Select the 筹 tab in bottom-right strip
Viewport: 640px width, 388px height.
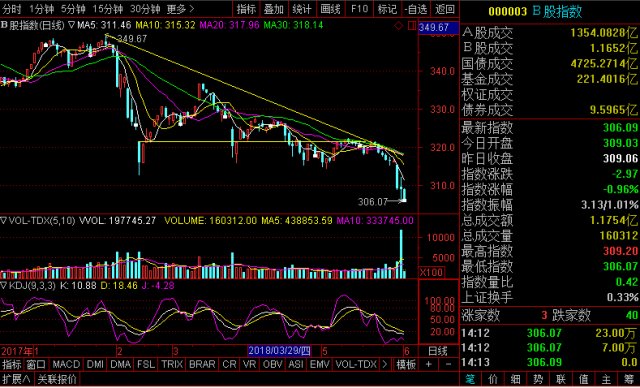pyautogui.click(x=628, y=379)
